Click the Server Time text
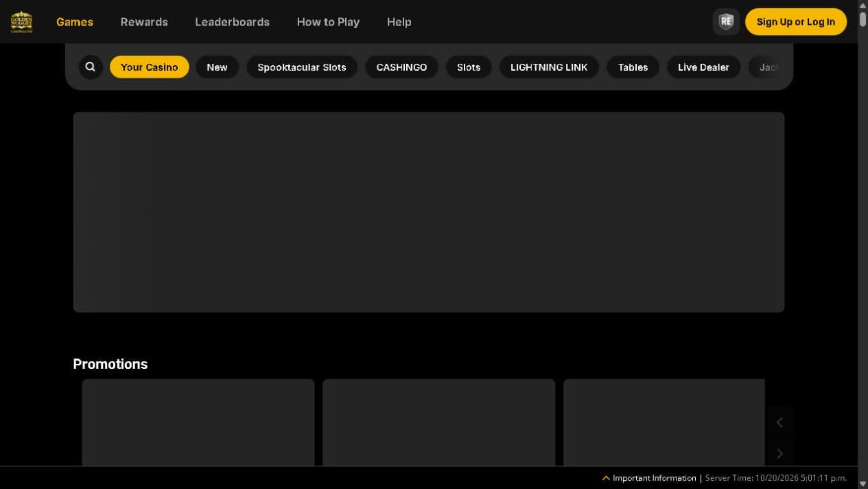868x489 pixels. (x=776, y=478)
